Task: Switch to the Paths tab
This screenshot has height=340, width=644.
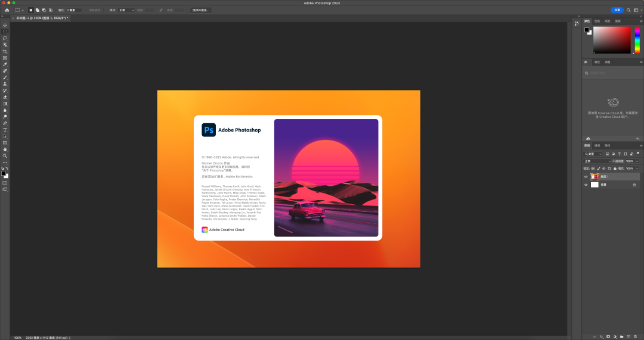Action: 608,146
